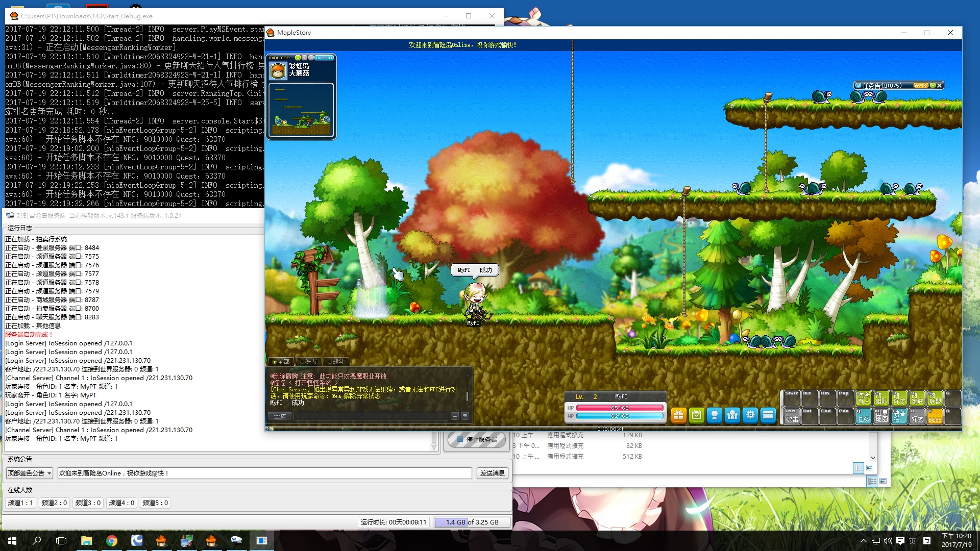The image size is (980, 551).
Task: Click the 频道5 : 0 channel count button
Action: (x=155, y=503)
